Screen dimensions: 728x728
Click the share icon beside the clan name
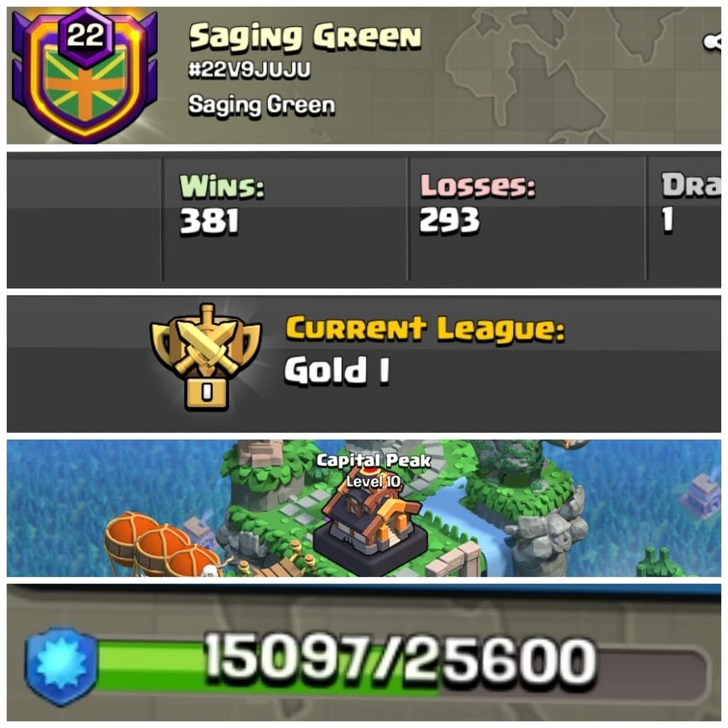(712, 42)
